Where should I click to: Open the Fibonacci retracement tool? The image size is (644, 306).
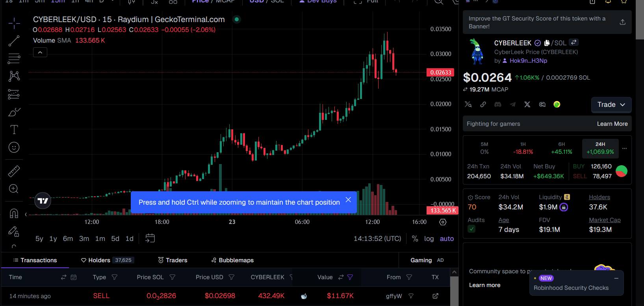(x=14, y=59)
